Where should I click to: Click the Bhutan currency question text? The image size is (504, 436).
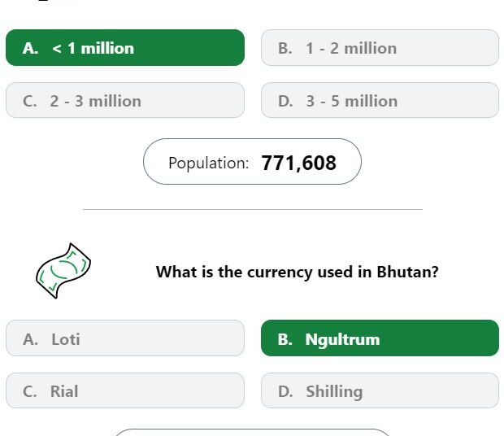[297, 272]
